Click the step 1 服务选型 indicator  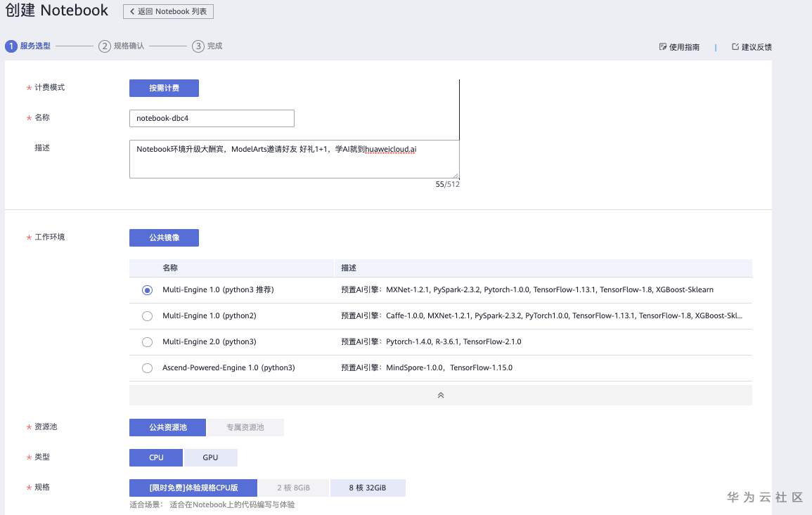tap(28, 46)
